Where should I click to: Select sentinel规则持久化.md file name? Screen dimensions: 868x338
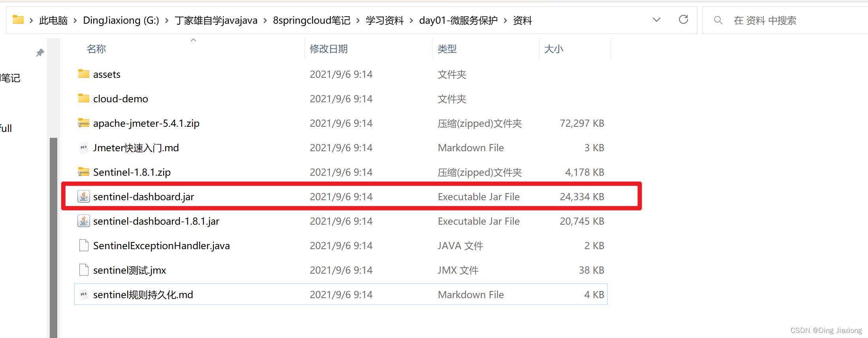click(143, 295)
